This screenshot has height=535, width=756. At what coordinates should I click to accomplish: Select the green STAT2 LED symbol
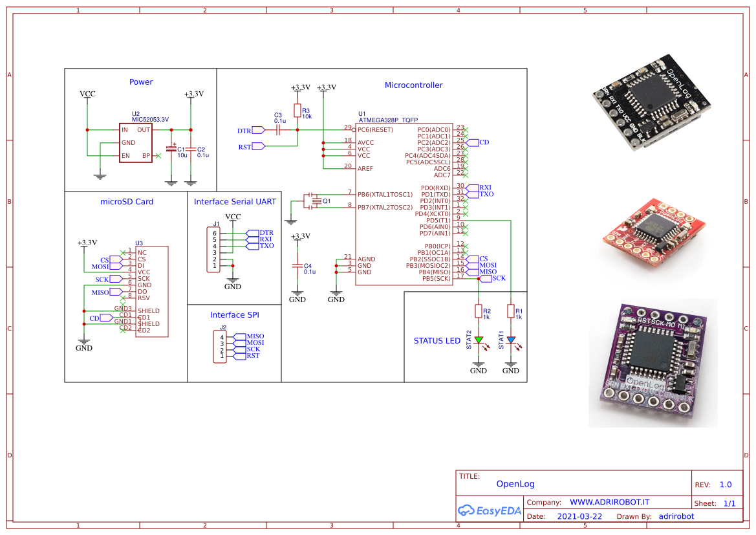479,340
